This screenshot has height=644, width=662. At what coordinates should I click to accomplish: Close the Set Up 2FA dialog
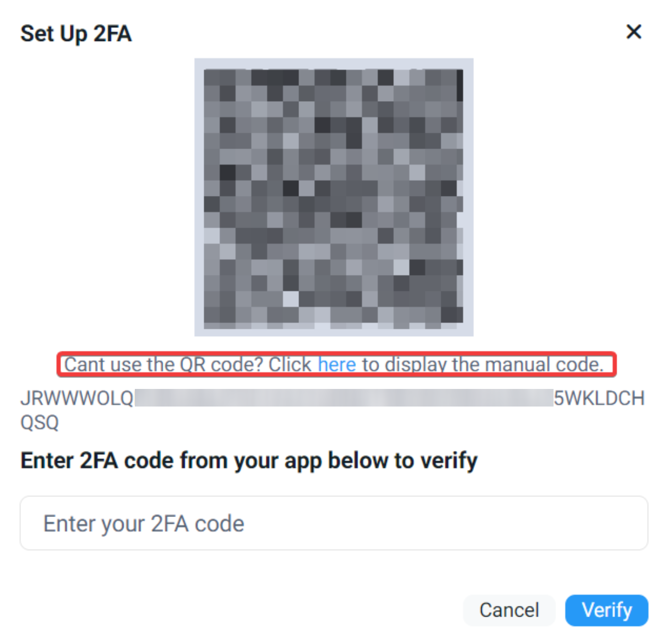click(x=633, y=32)
